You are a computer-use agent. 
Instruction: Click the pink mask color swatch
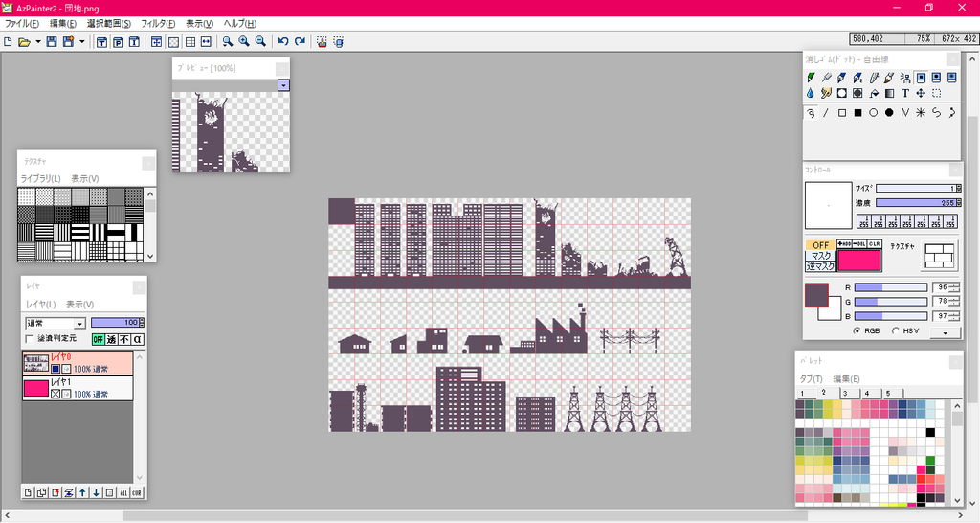click(x=858, y=260)
